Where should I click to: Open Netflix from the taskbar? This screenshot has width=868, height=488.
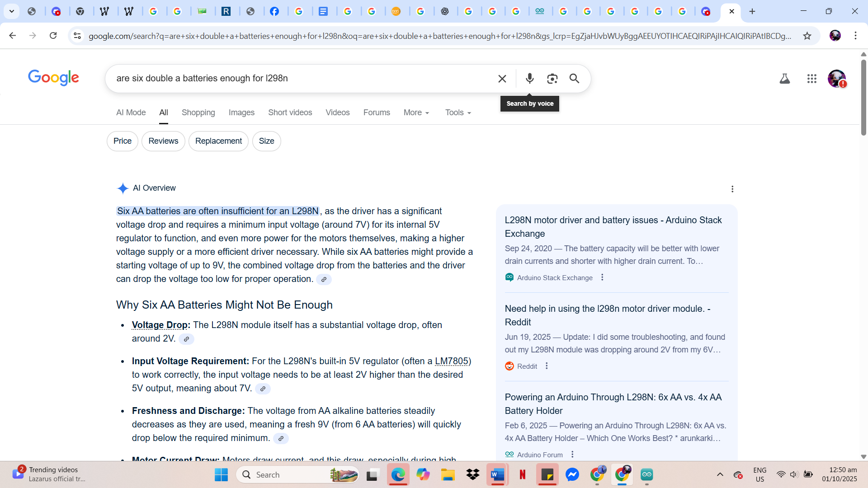(x=522, y=474)
